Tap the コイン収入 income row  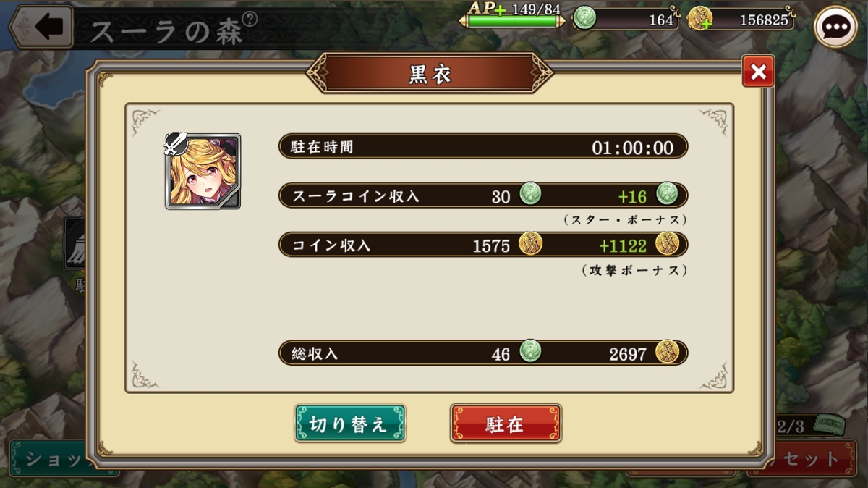[x=483, y=244]
